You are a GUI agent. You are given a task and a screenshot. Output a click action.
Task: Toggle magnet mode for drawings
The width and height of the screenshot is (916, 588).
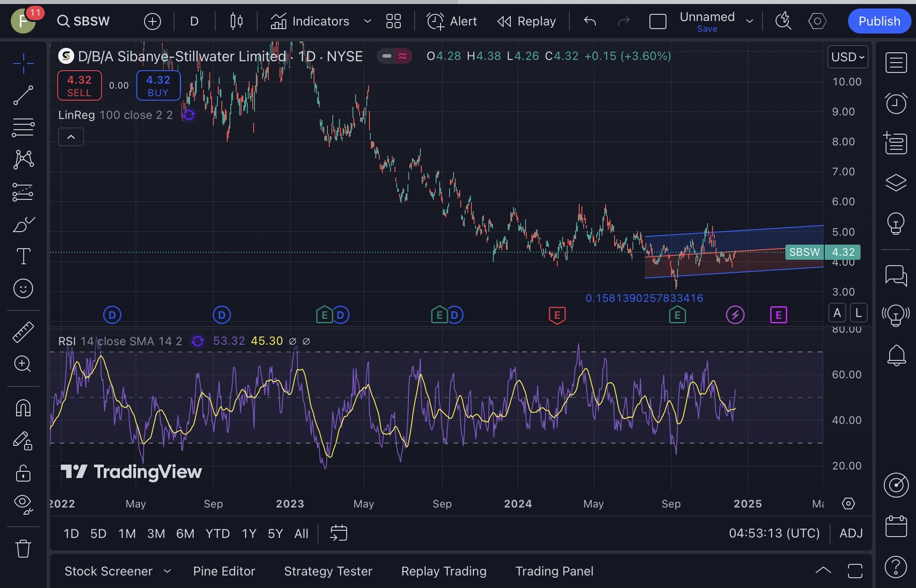(x=23, y=408)
